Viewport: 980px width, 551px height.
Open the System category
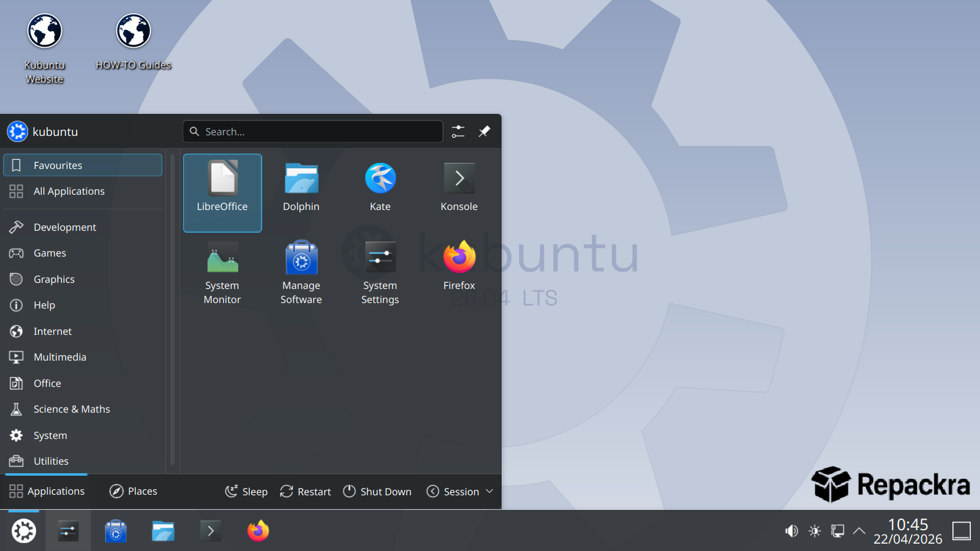pos(83,435)
